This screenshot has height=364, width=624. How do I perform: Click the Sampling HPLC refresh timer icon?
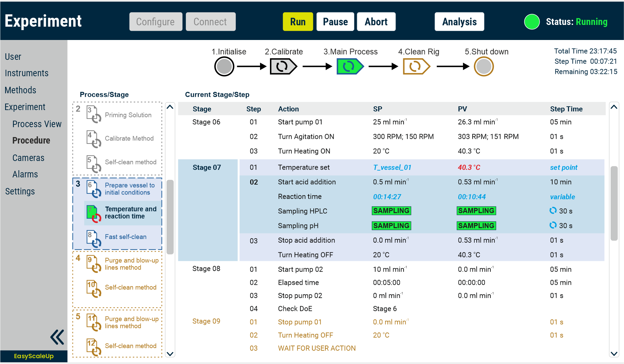(553, 211)
